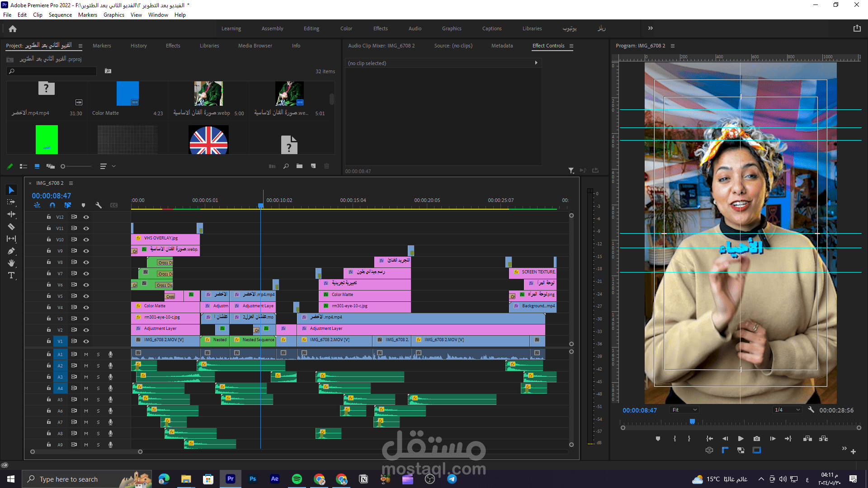Click the Home icon
The image size is (868, 488).
pos(13,29)
